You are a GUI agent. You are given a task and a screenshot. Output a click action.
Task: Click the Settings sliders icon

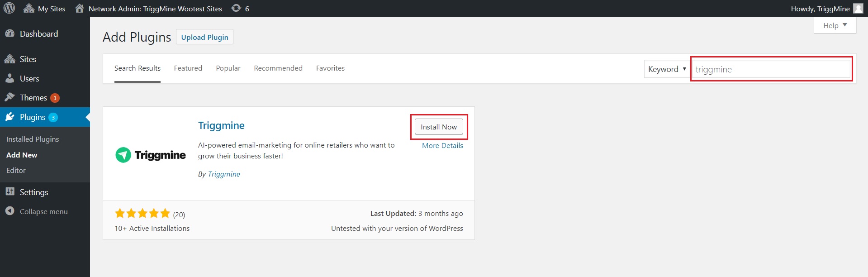(x=10, y=191)
